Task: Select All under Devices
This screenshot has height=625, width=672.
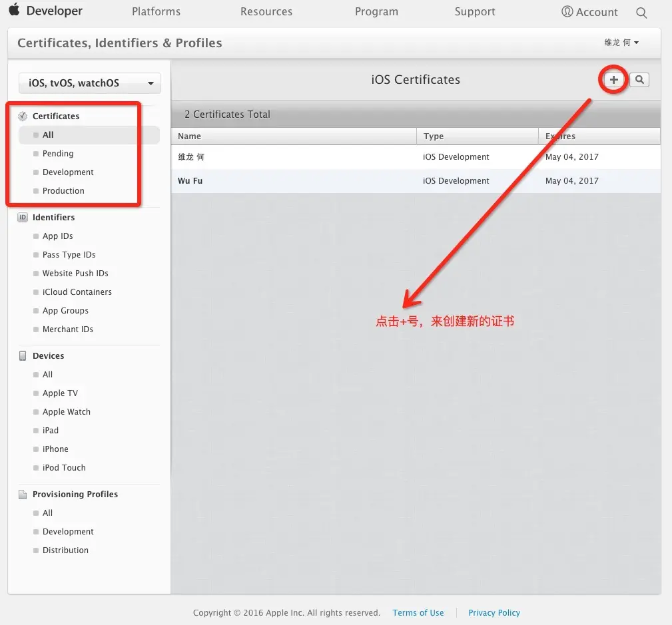Action: pyautogui.click(x=47, y=374)
